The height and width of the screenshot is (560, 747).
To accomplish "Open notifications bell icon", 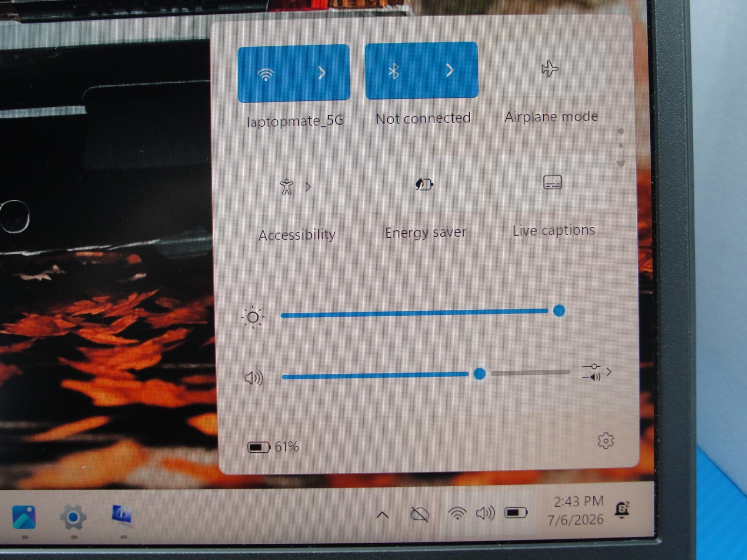I will point(622,510).
